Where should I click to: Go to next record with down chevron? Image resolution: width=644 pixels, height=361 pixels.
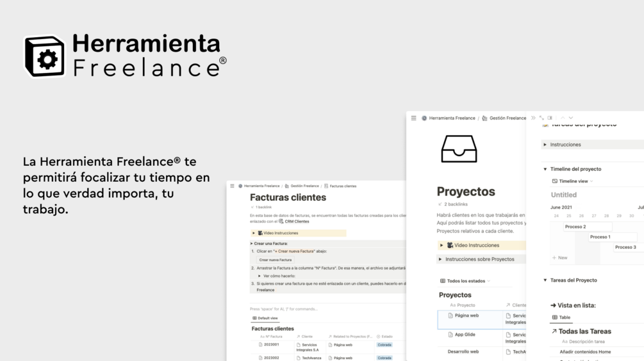tap(571, 118)
